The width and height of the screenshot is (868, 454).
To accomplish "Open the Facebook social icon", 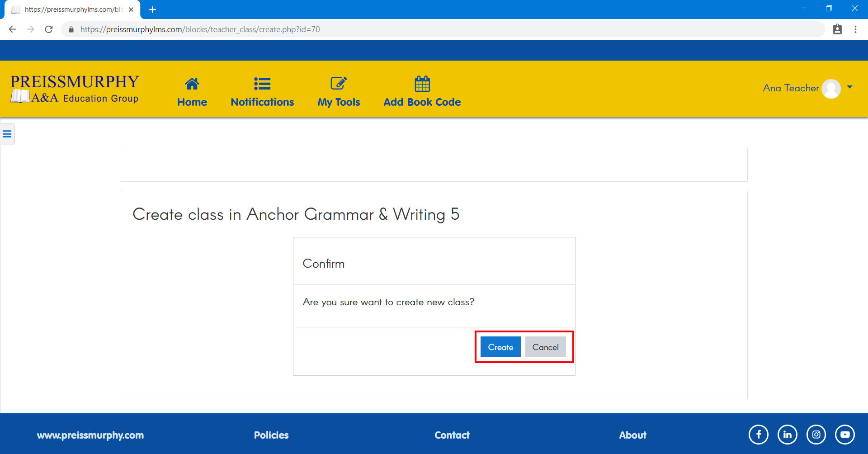I will pos(758,435).
